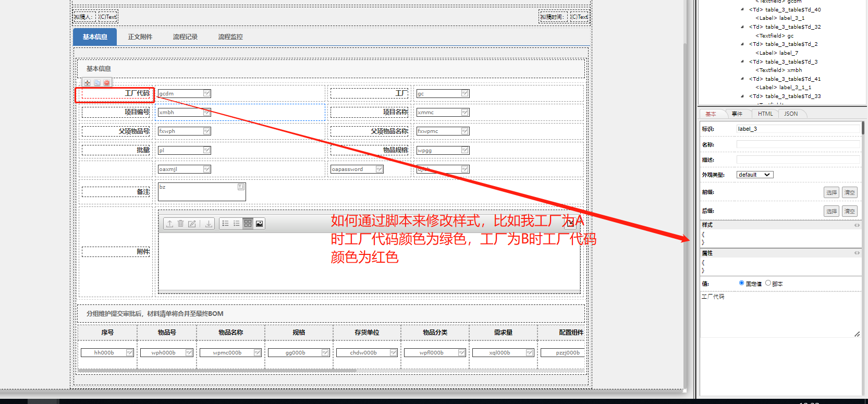Collapse the table_3_table$Td_2 tree node
This screenshot has width=868, height=404.
(742, 44)
